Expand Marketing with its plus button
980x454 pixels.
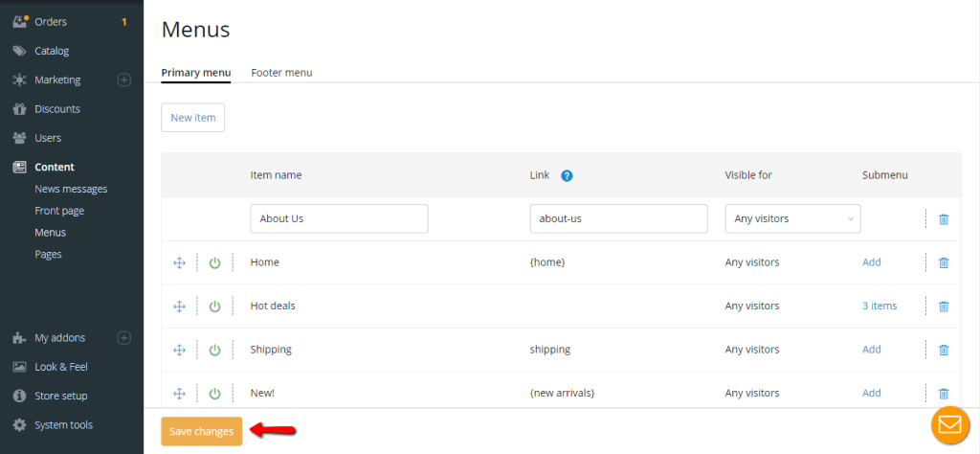(x=124, y=80)
